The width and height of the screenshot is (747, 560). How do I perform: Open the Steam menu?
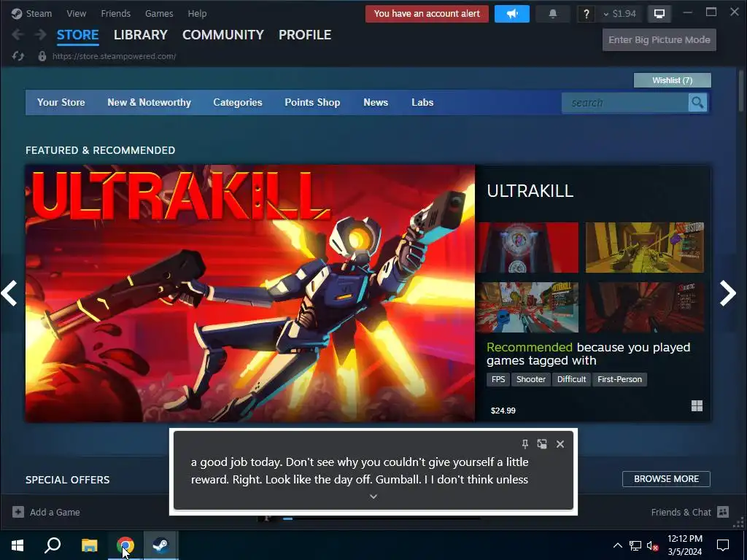tap(39, 14)
